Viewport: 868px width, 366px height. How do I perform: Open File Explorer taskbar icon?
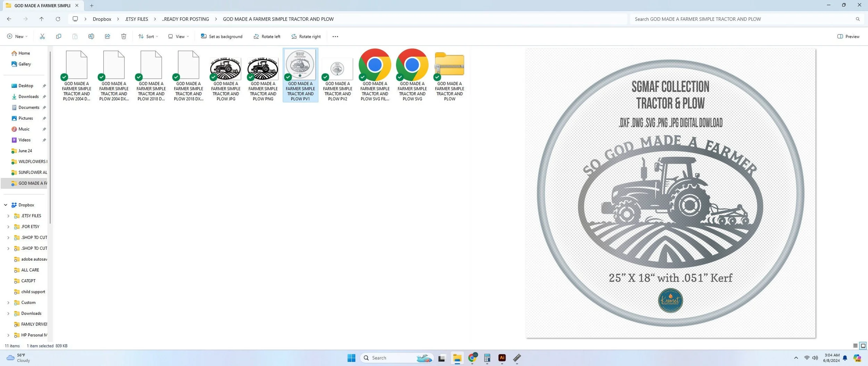(457, 358)
